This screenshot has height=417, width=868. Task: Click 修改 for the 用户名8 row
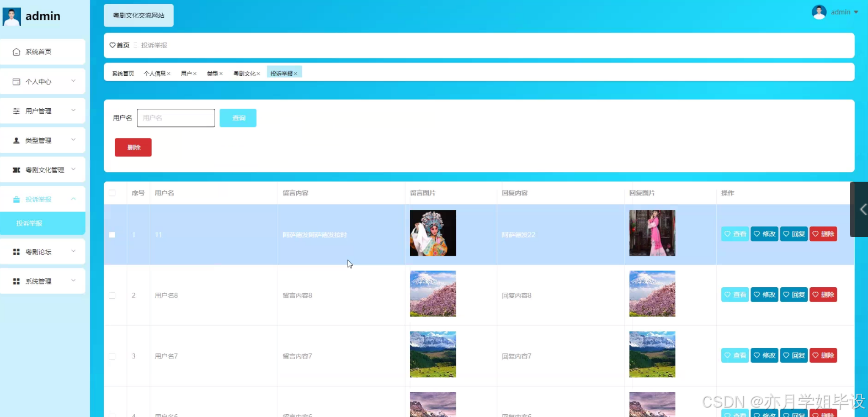[x=764, y=295]
